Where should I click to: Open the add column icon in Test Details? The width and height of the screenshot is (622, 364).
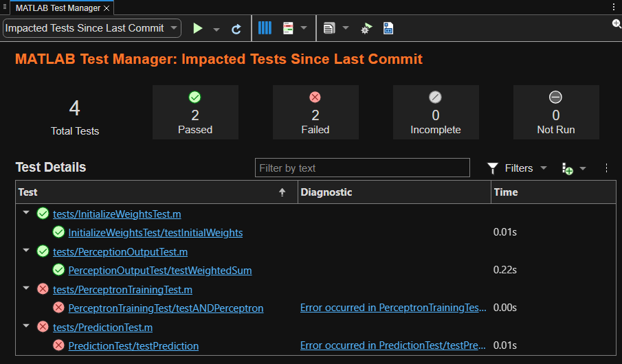click(x=568, y=168)
